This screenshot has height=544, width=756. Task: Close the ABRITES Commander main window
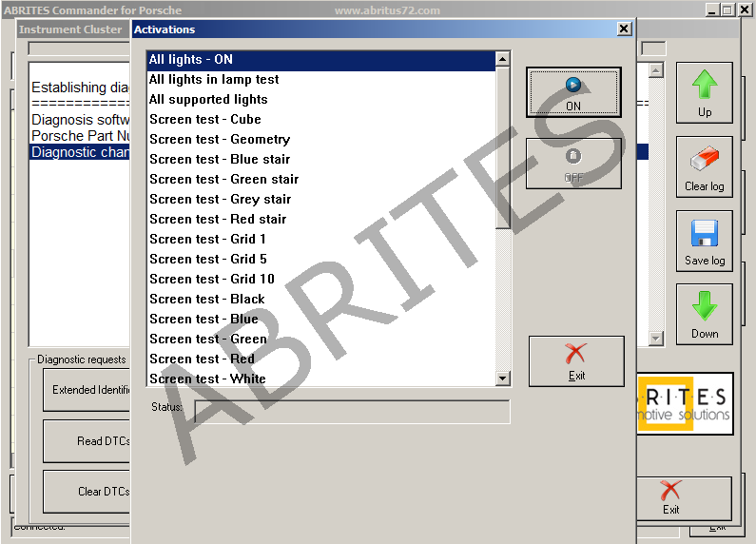tap(745, 10)
